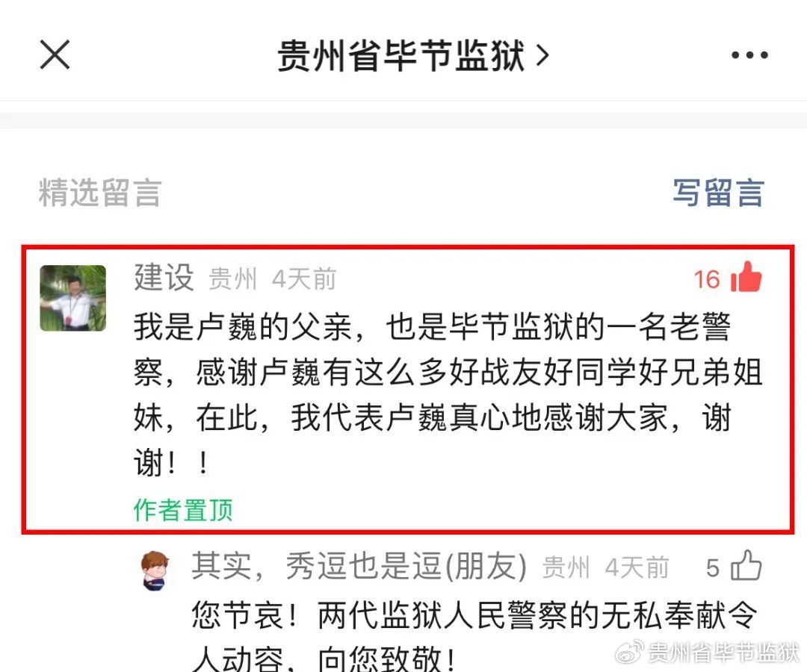Toggle the red thumbs-up on 建设's comment
Image resolution: width=807 pixels, height=672 pixels.
click(x=746, y=277)
